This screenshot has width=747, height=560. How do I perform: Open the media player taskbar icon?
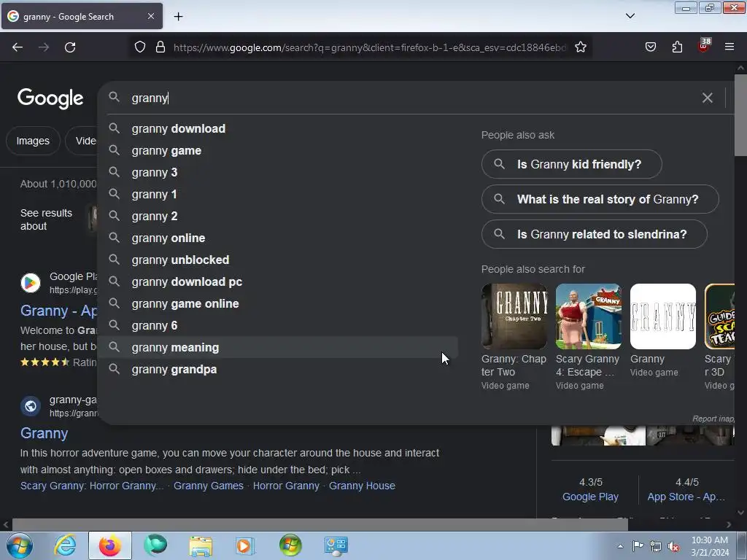245,545
